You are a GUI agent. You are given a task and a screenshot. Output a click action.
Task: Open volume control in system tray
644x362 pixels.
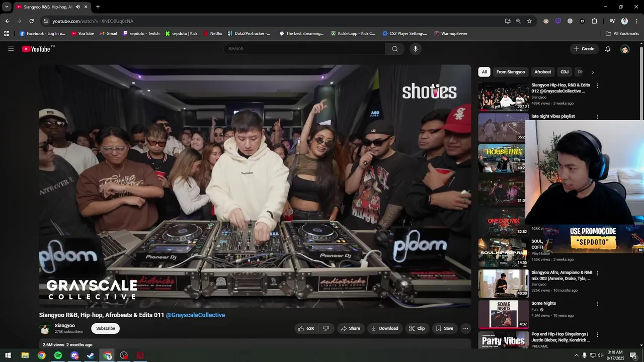pos(600,355)
